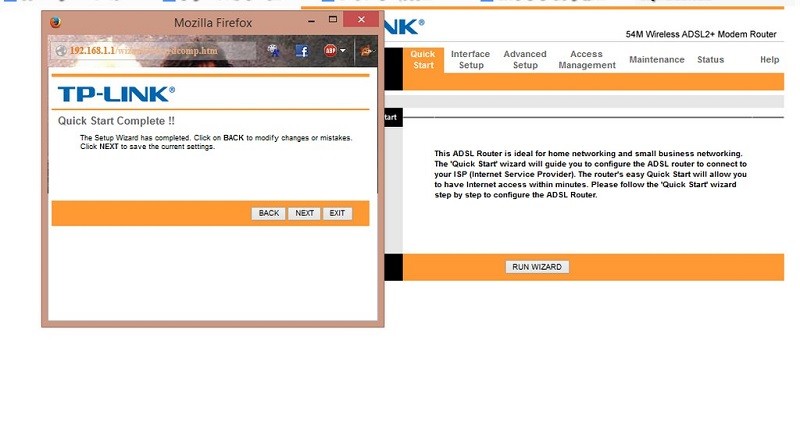Open the Advanced Setup tab
Viewport: 800px width, 429px height.
click(x=525, y=60)
